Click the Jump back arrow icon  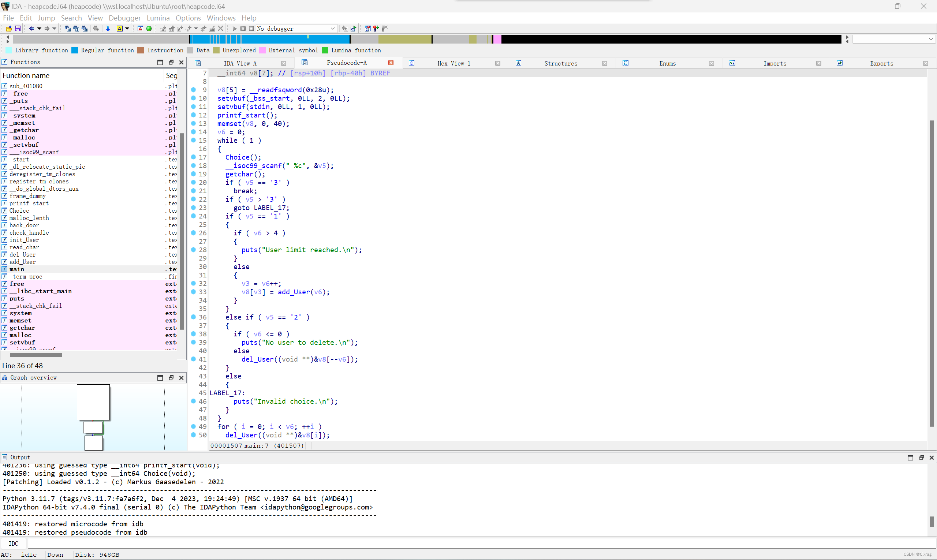click(32, 29)
